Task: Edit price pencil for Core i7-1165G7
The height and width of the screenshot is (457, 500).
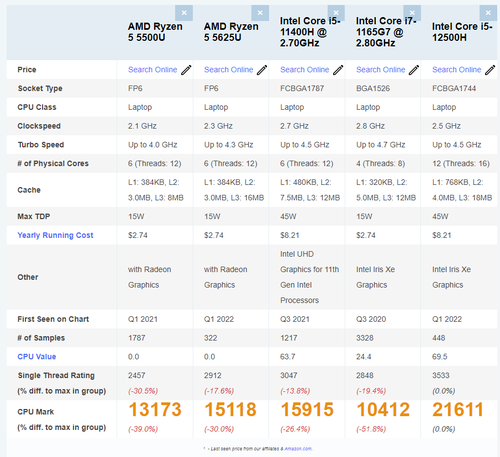Action: [414, 70]
